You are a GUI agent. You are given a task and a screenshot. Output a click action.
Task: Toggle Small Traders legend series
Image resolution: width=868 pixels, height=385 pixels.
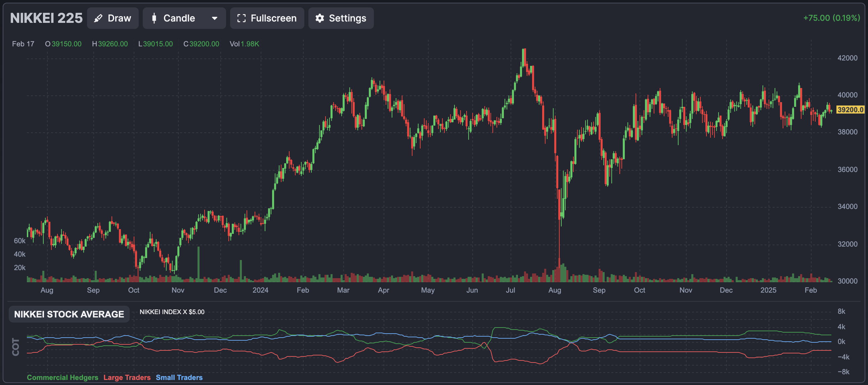point(179,377)
